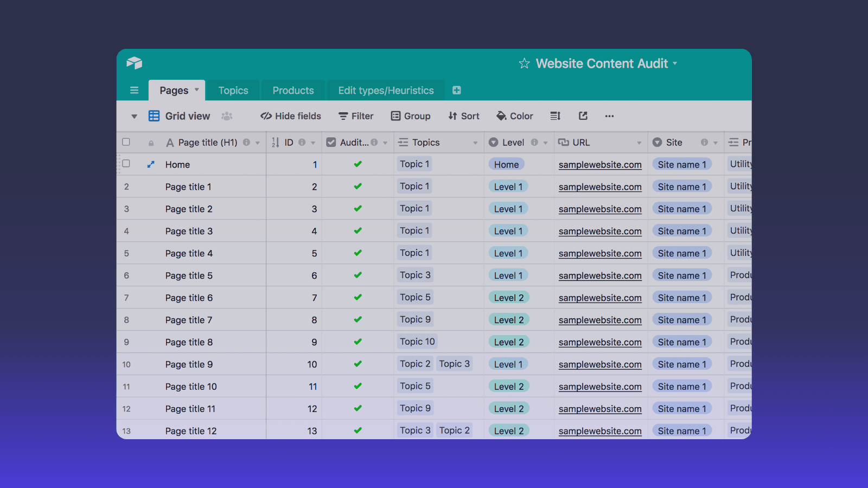The image size is (868, 488).
Task: Expand the views sidebar toggle arrow
Action: (x=134, y=117)
